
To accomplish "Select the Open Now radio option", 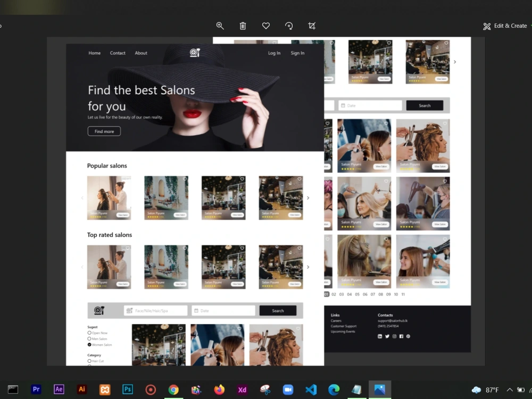I will (89, 333).
